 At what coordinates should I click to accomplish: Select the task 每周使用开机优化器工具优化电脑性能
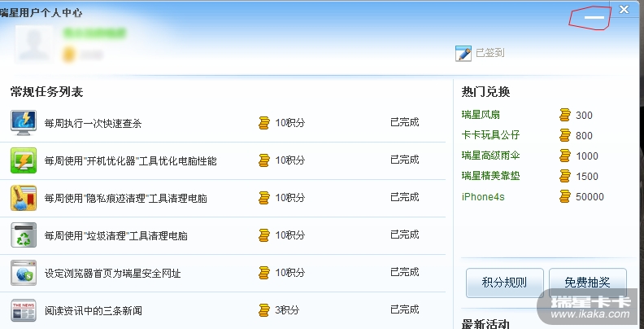click(131, 160)
